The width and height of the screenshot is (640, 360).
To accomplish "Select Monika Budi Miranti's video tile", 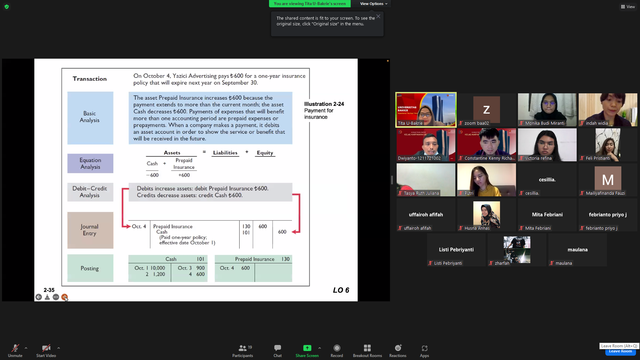I will pyautogui.click(x=547, y=110).
